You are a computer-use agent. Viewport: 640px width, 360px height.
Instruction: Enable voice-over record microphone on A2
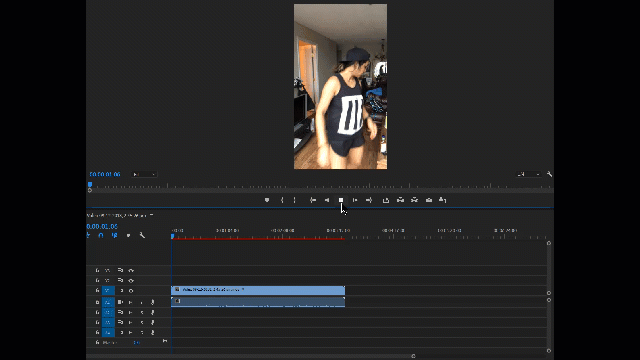(153, 313)
